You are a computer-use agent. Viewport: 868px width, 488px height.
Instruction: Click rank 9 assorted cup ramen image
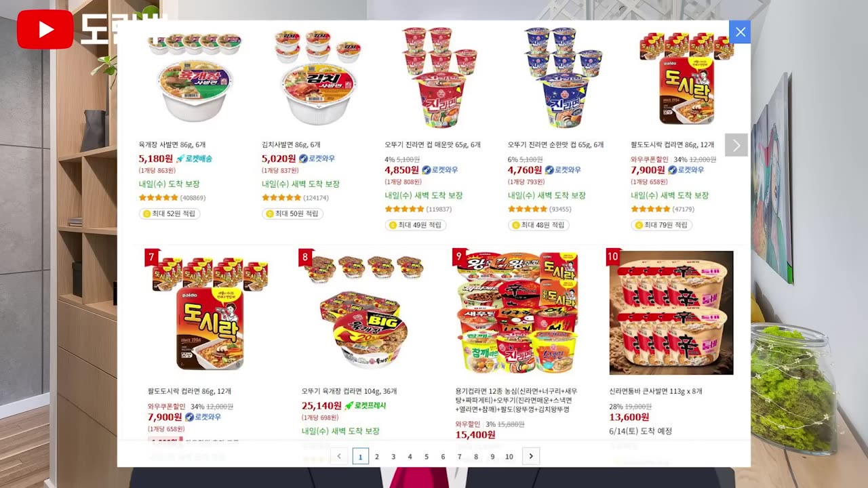tap(517, 312)
